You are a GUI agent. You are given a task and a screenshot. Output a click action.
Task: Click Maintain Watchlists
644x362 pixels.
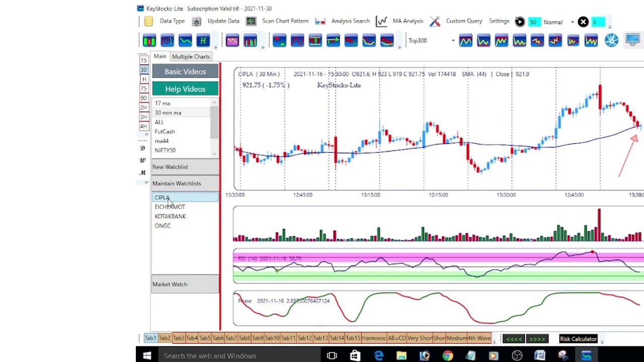[185, 184]
